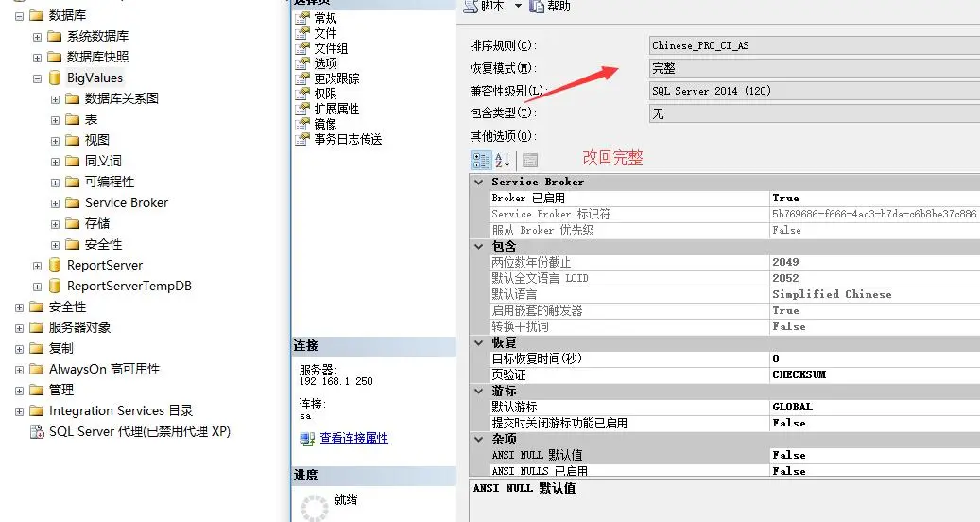
Task: Click the 数据库快照 folder icon
Action: tap(55, 57)
